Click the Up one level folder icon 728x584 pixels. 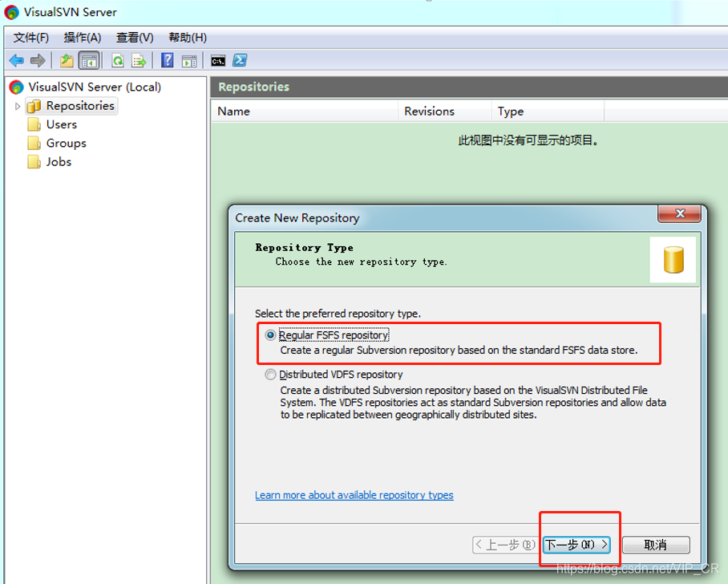click(x=67, y=60)
